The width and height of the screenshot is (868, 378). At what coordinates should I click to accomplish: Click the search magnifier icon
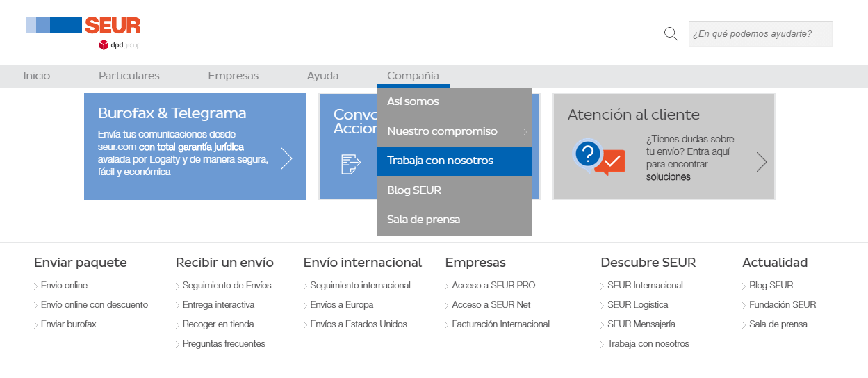click(x=671, y=34)
